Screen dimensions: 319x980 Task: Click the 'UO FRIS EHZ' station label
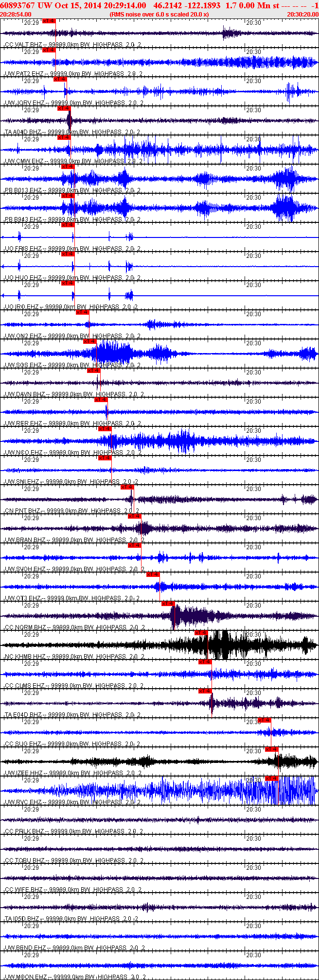coord(22,249)
